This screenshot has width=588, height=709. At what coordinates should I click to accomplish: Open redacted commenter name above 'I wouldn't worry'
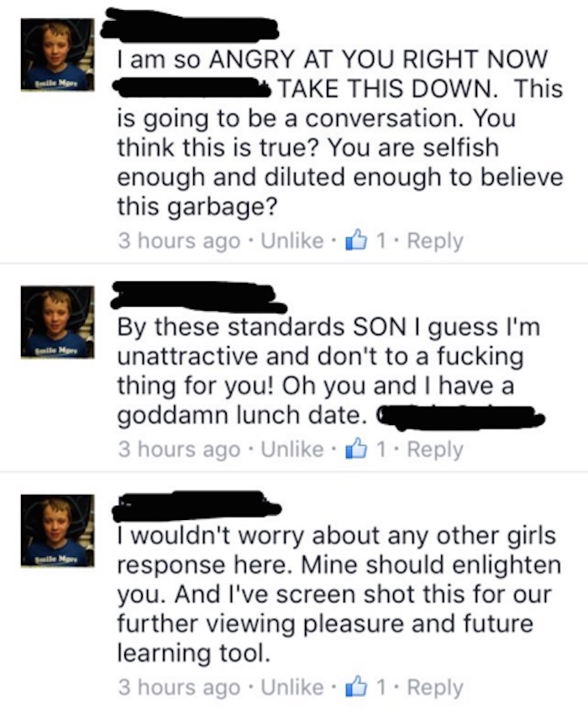[x=197, y=506]
